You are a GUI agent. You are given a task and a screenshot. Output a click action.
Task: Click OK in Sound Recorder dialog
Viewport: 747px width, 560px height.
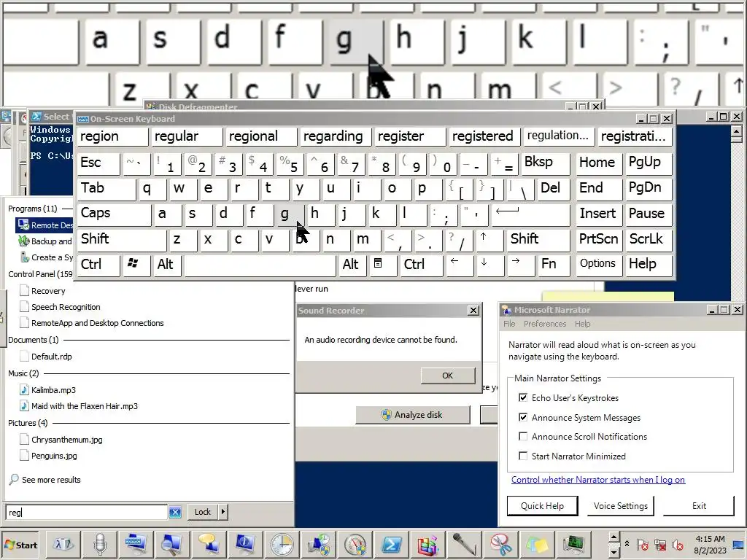[448, 376]
